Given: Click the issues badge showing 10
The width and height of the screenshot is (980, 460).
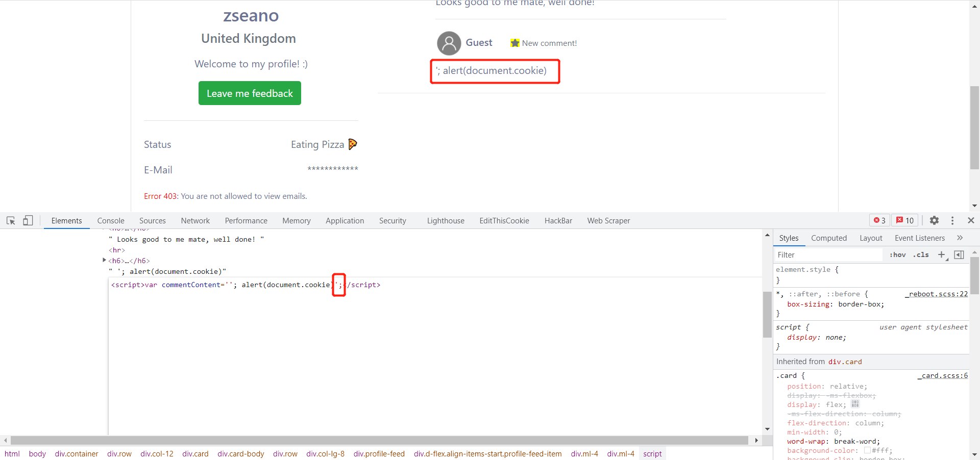Looking at the screenshot, I should point(905,220).
